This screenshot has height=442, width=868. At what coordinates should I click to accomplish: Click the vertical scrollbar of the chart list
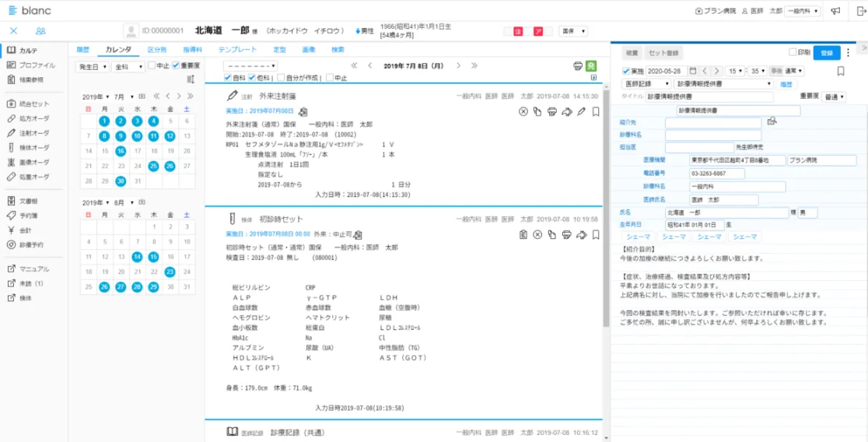pyautogui.click(x=606, y=208)
